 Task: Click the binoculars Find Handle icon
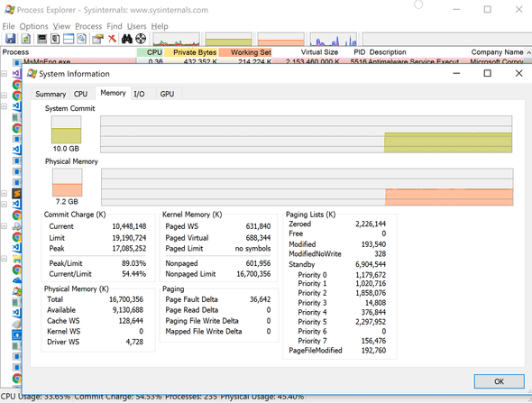tap(127, 39)
